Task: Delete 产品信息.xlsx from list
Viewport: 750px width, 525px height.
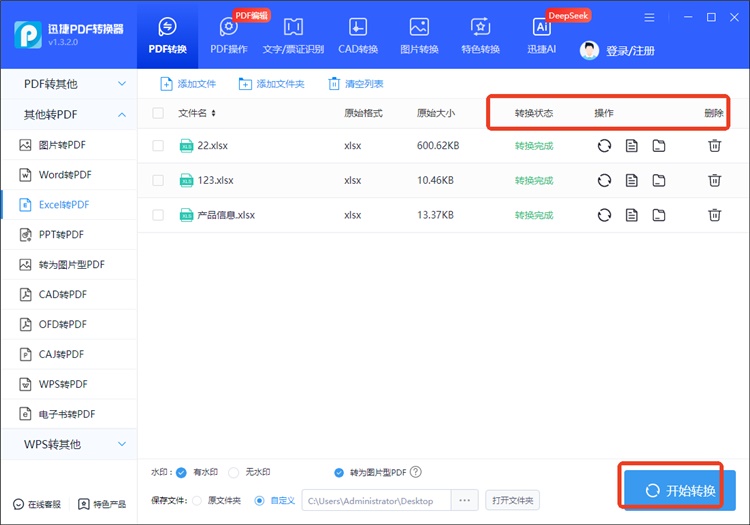Action: [715, 215]
